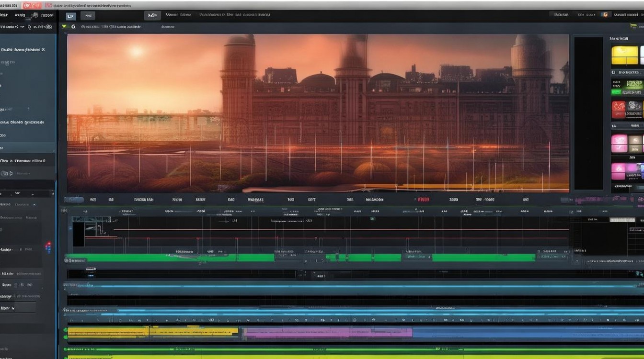The width and height of the screenshot is (644, 359).
Task: Select the yellow swatch thumbnail in right panel
Action: [x=624, y=55]
